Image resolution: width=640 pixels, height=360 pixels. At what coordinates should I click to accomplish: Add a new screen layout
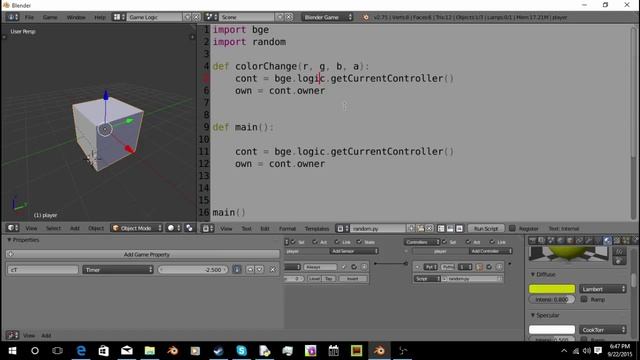click(x=187, y=17)
